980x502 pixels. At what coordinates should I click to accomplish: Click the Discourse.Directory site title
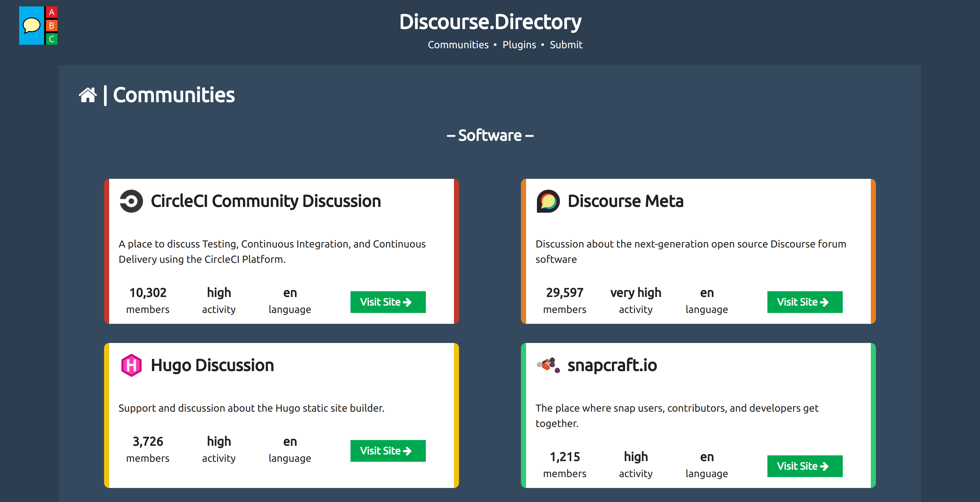[490, 22]
